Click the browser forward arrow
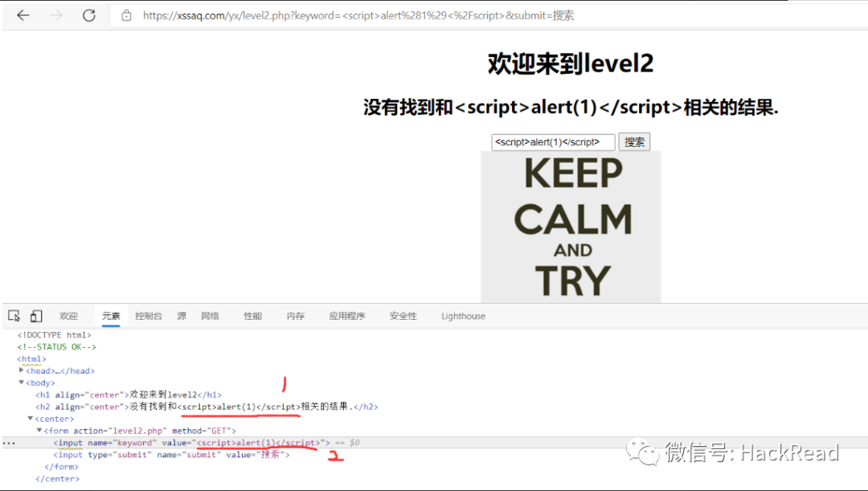Viewport: 868px width, 491px height. [56, 15]
